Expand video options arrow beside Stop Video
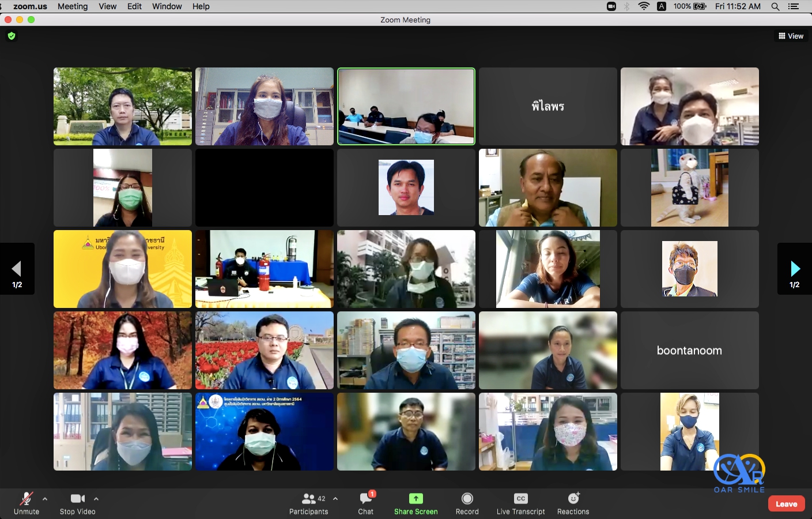The height and width of the screenshot is (519, 812). click(96, 499)
